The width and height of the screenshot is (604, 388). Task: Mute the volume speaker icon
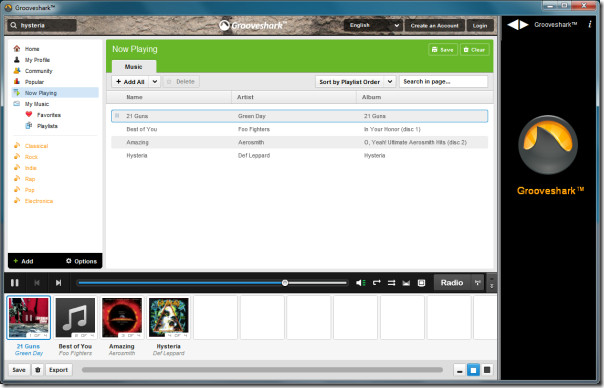(361, 283)
